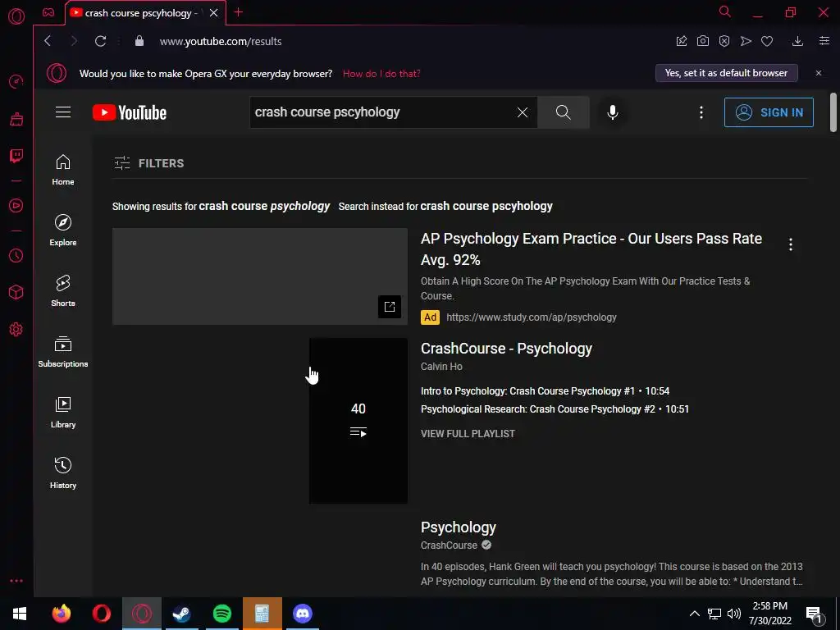Open browser history clock in sidebar

coord(16,256)
